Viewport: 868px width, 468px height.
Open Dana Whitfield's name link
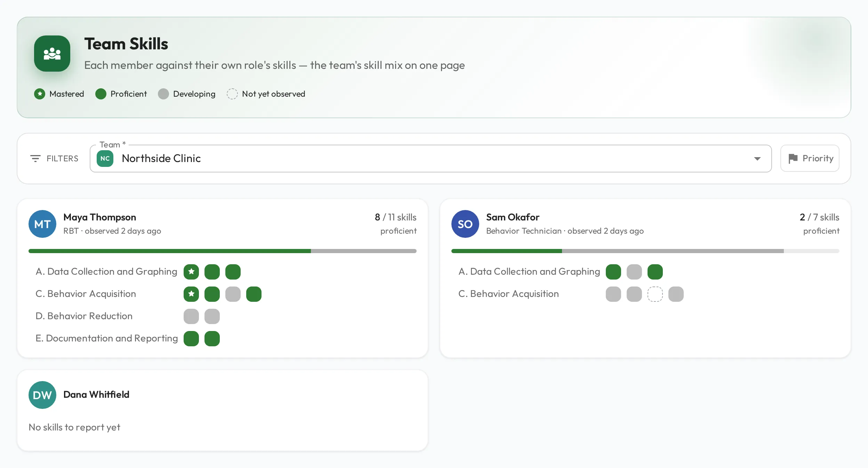click(x=96, y=395)
